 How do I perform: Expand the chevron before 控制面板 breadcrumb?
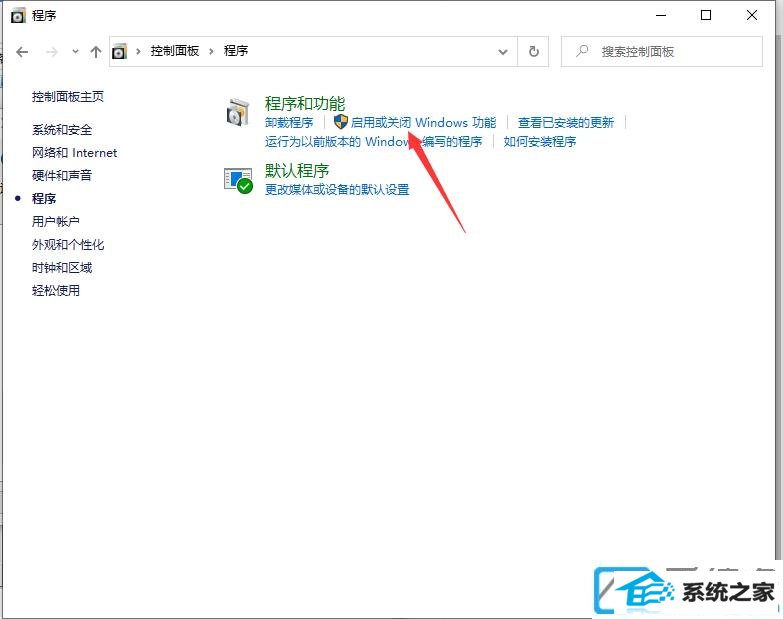[x=138, y=51]
